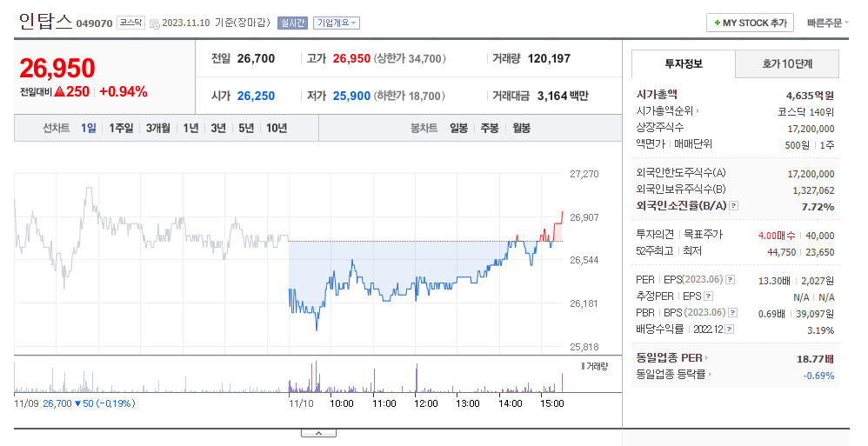
Task: Show the 일봉 candlestick chart
Action: click(458, 128)
